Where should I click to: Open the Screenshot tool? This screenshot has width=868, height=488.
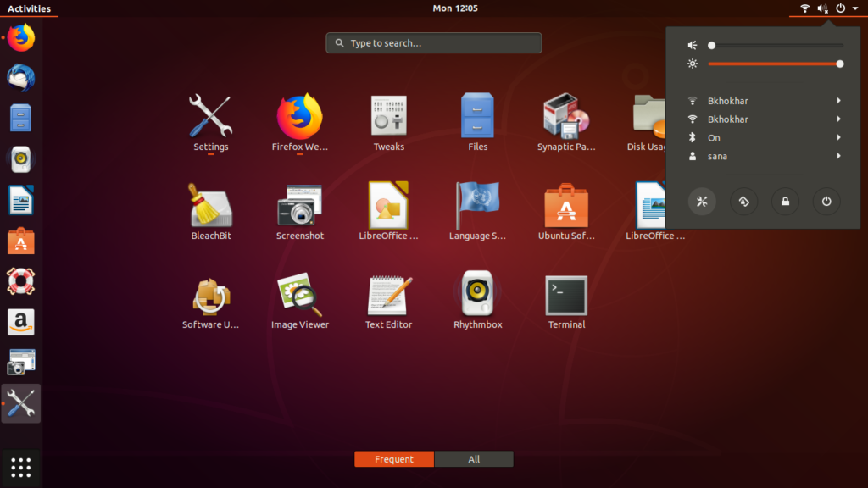tap(299, 204)
